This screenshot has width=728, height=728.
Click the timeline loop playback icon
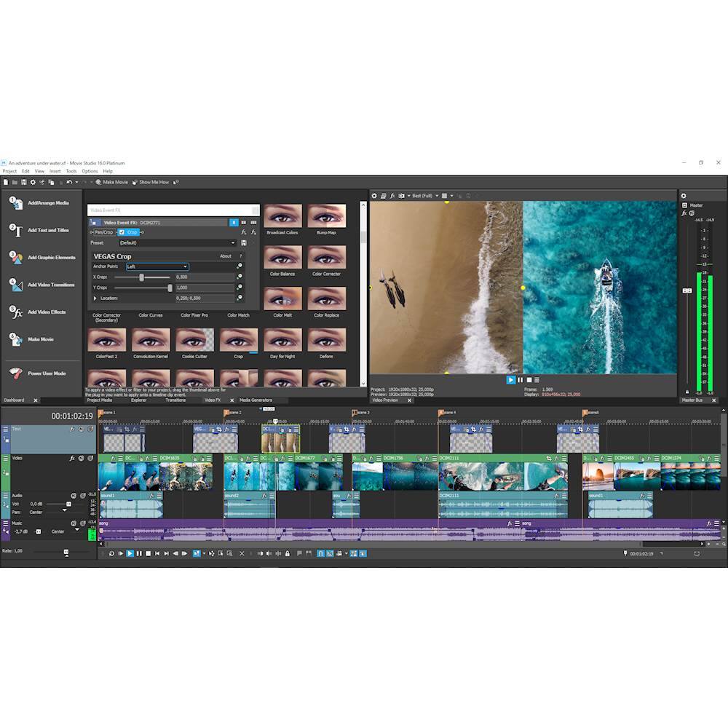click(x=111, y=554)
